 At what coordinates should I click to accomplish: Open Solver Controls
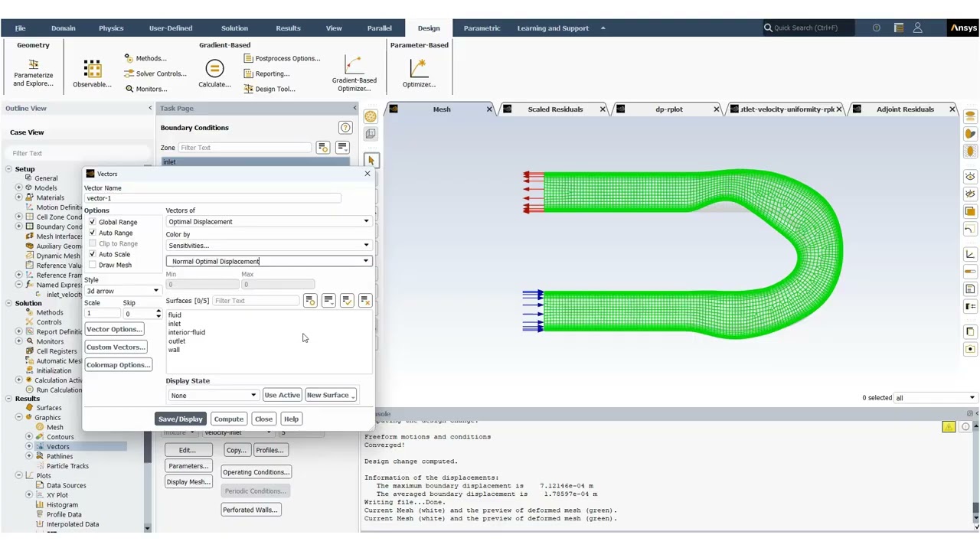[155, 73]
